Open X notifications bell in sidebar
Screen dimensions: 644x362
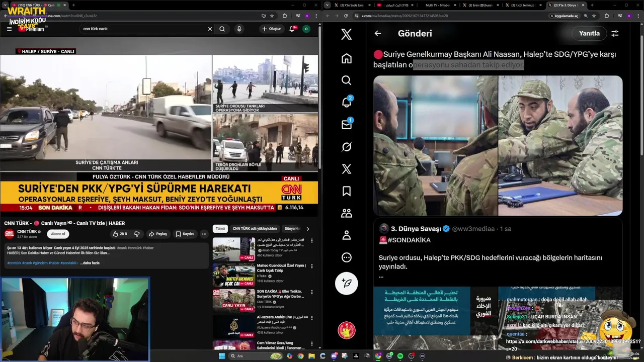click(346, 103)
